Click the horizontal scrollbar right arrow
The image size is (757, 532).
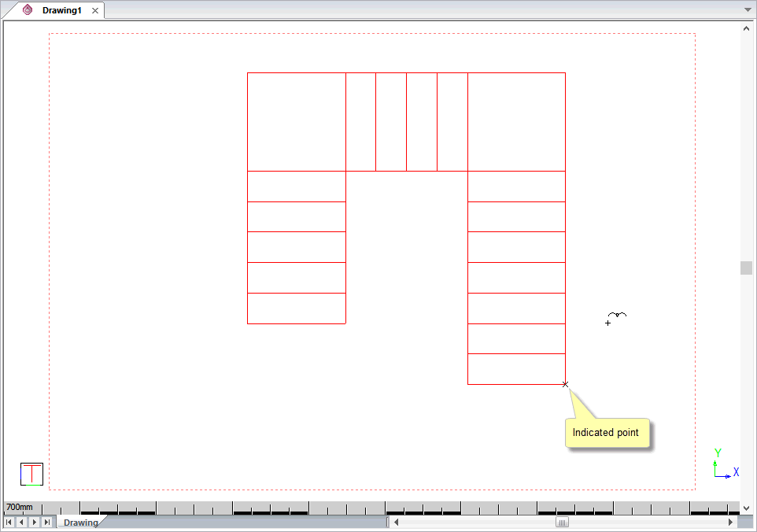730,522
